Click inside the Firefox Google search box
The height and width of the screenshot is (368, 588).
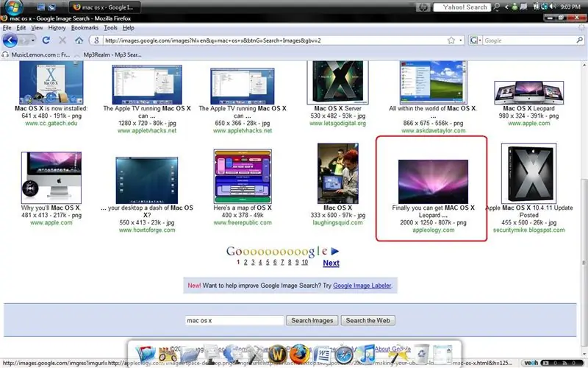tap(528, 40)
